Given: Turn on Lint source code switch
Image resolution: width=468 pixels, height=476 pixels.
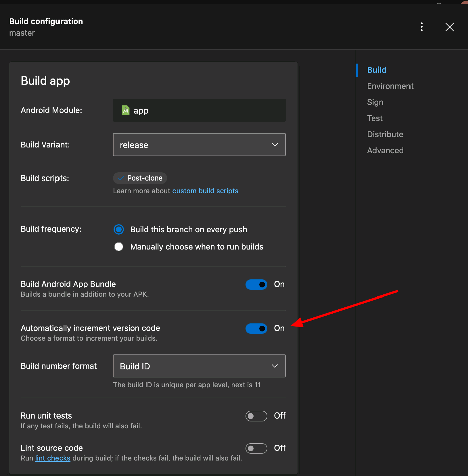Looking at the screenshot, I should (256, 448).
